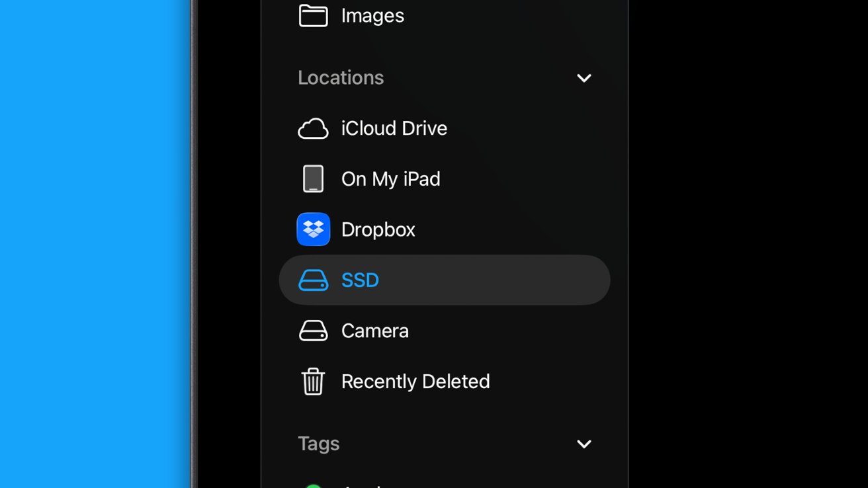Click the Camera drive icon
This screenshot has height=488, width=868.
coord(313,331)
